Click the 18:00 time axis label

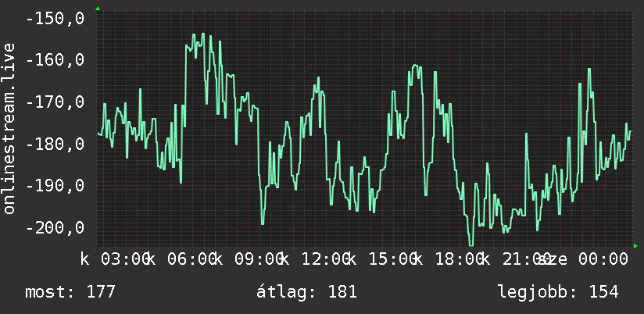[460, 259]
